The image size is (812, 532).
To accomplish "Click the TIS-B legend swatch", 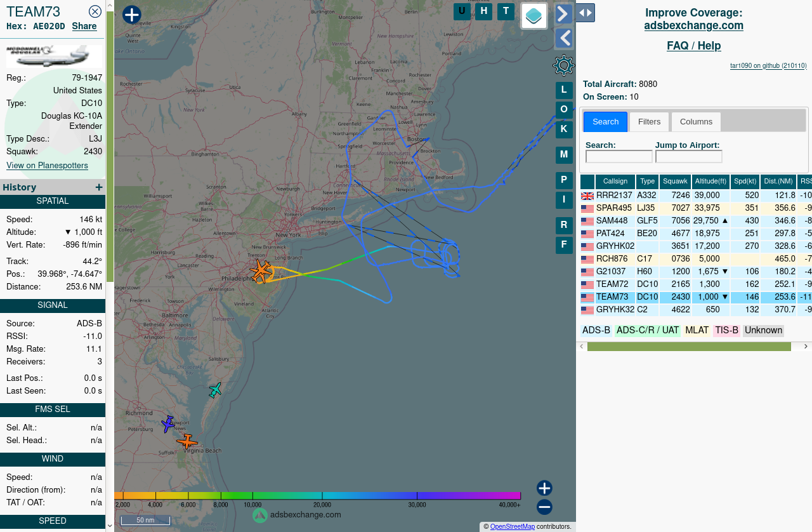I will click(x=727, y=331).
